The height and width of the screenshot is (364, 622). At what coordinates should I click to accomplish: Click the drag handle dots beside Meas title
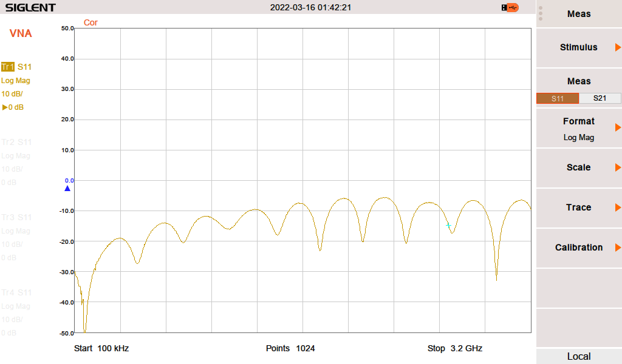point(541,13)
